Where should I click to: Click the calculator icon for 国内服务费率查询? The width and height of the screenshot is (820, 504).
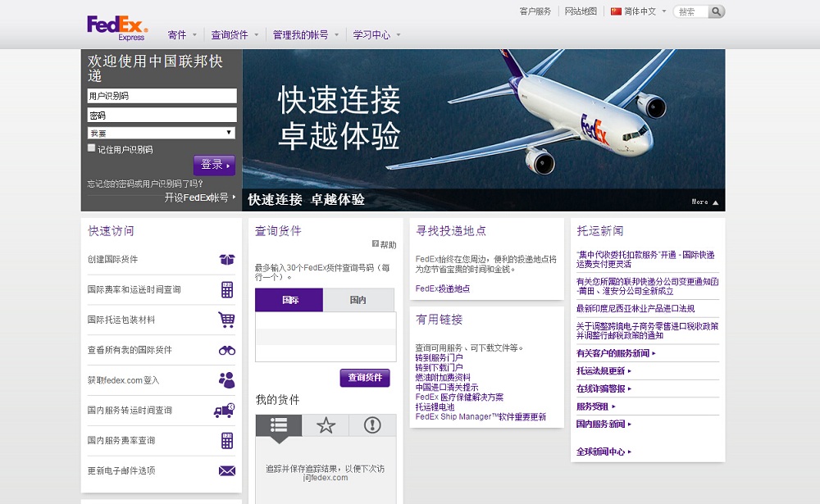(x=227, y=441)
